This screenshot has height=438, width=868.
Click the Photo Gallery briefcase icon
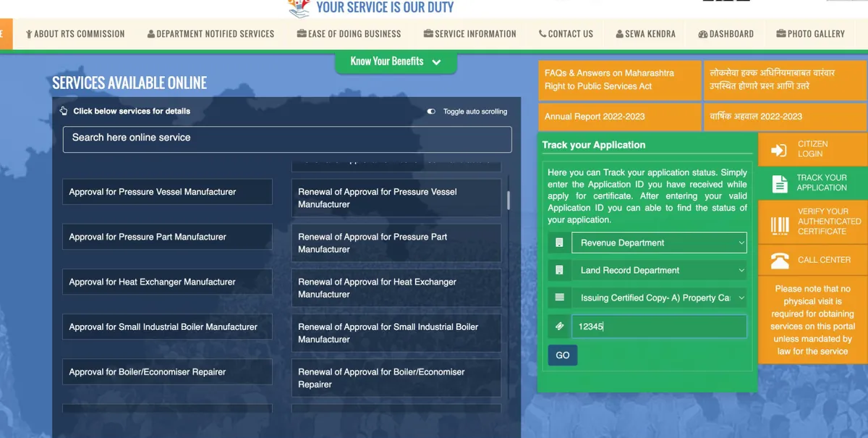(780, 34)
